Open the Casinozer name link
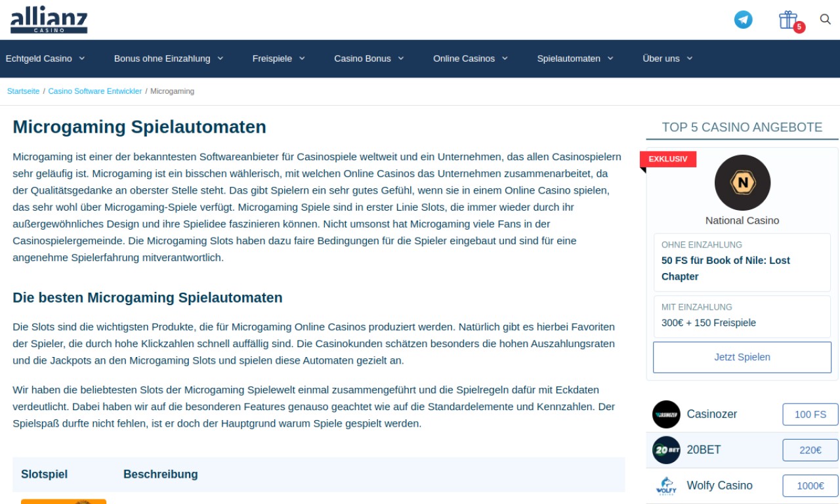This screenshot has width=840, height=504. [712, 414]
